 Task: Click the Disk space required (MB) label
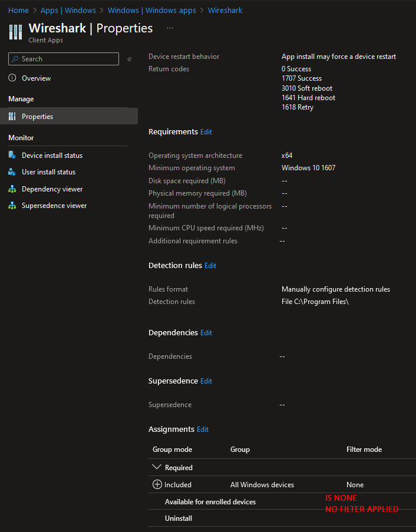[187, 180]
